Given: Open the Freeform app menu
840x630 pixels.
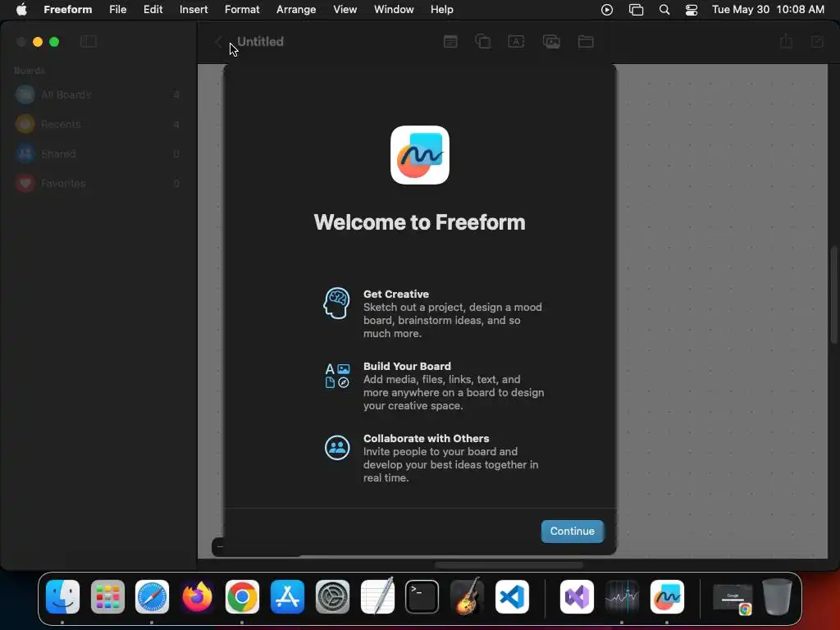Looking at the screenshot, I should click(x=67, y=10).
